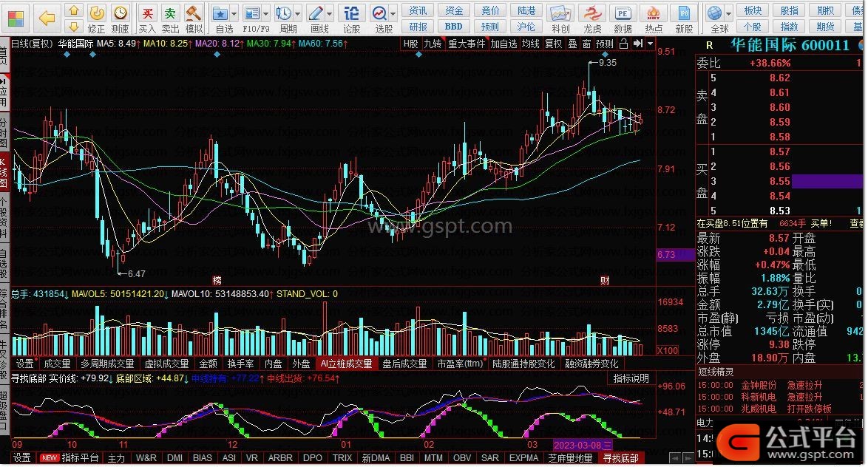868x467 pixels.
Task: Click 加自选 to add to watchlist
Action: pyautogui.click(x=503, y=44)
